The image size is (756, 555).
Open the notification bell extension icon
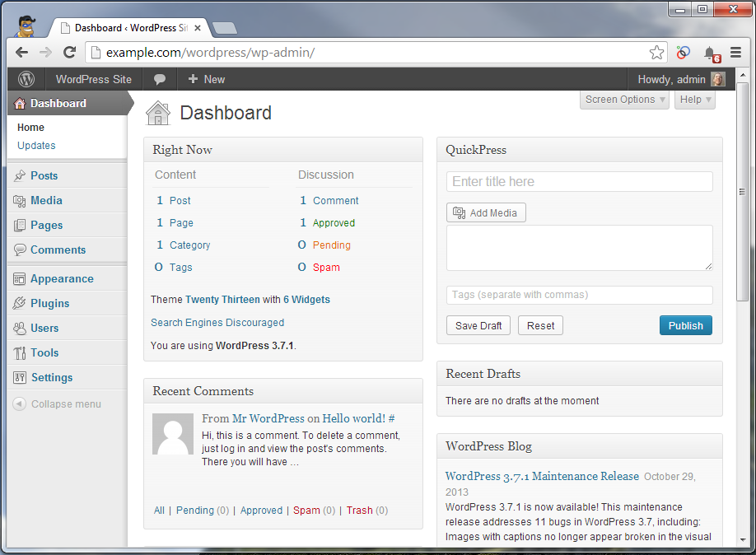point(712,54)
